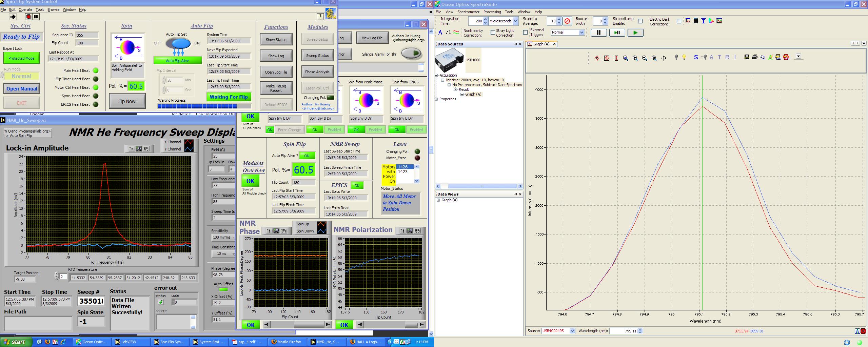Click the blue A absorbance icon left of ≠1
Image resolution: width=868 pixels, height=347 pixels.
point(440,33)
